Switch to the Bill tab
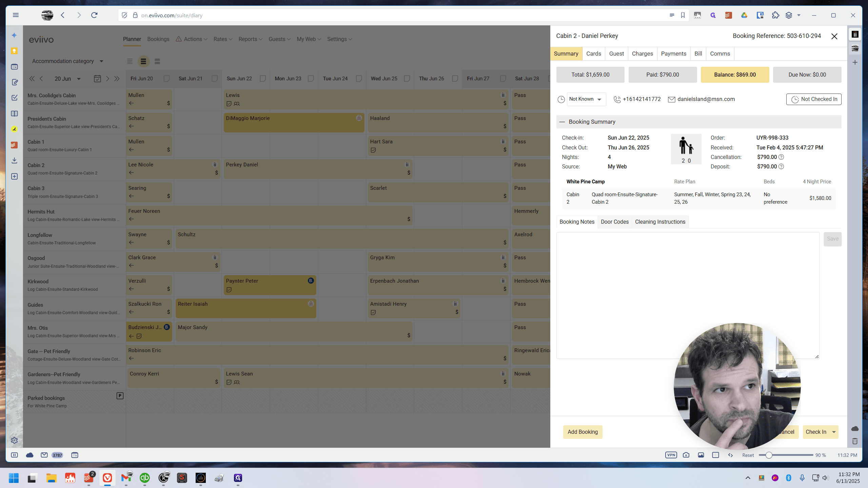The width and height of the screenshot is (868, 488). 698,54
